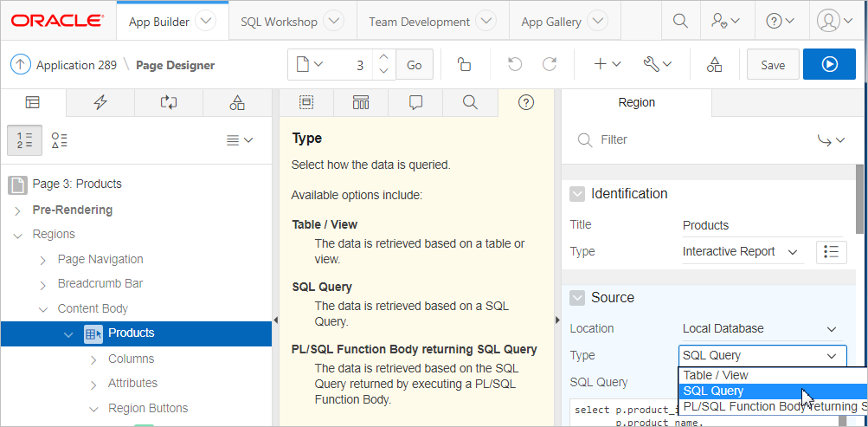The height and width of the screenshot is (427, 868).
Task: Open the Location dropdown showing Local Database
Action: 760,328
